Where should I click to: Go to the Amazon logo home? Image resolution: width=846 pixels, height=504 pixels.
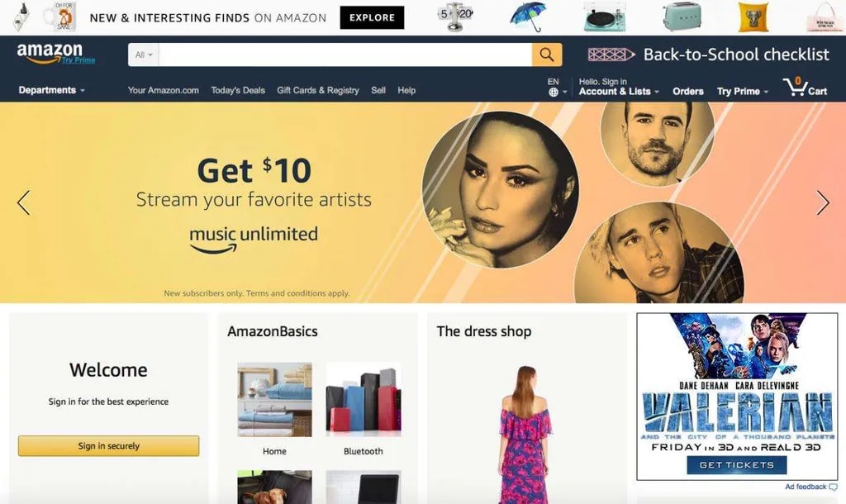(x=55, y=54)
